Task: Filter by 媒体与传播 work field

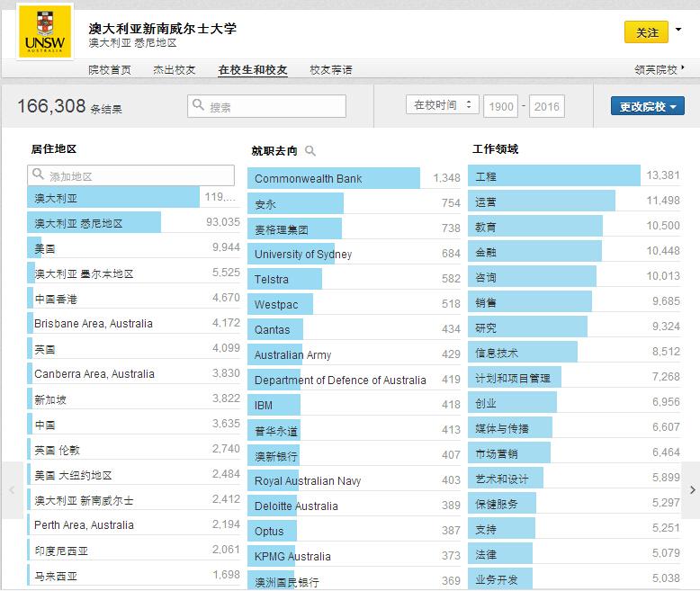Action: [x=574, y=428]
